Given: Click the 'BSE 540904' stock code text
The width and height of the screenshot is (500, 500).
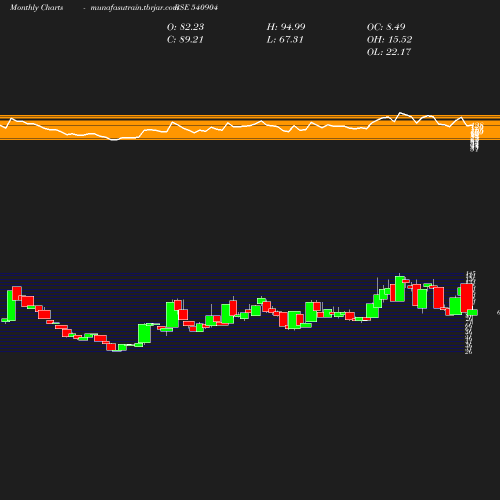Looking at the screenshot, I should (197, 7).
